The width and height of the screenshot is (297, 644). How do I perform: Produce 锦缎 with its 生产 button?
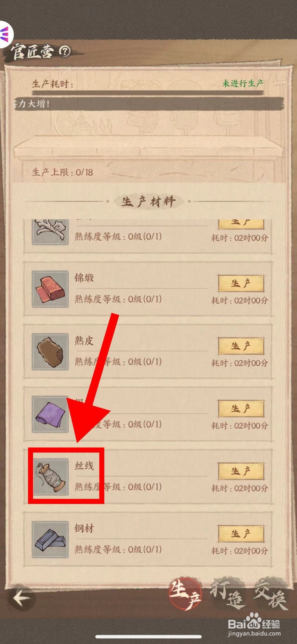point(241,283)
